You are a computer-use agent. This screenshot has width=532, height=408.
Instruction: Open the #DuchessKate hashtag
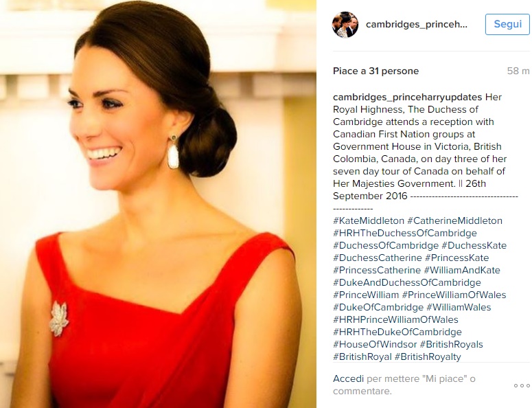click(x=474, y=245)
